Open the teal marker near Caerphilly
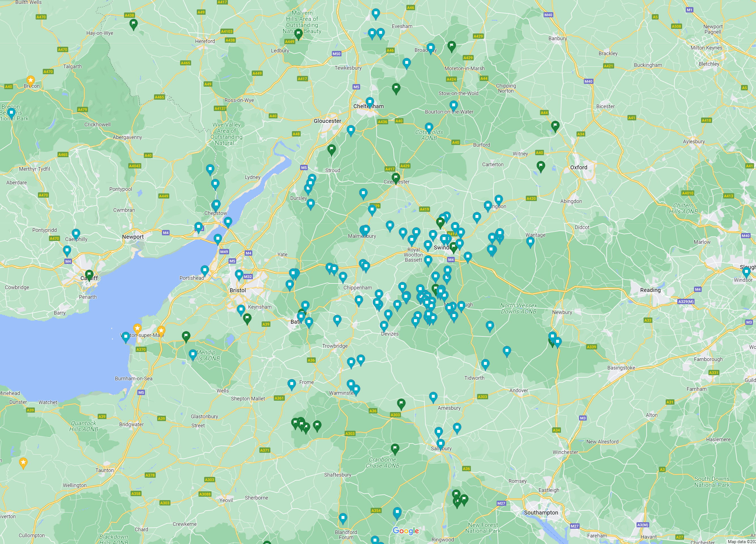 click(76, 234)
